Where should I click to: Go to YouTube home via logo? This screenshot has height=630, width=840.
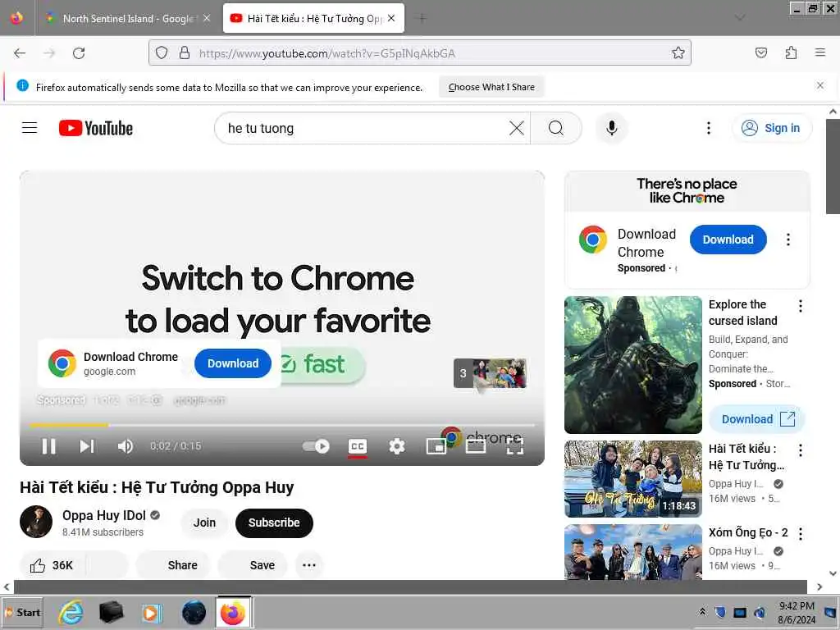point(96,129)
